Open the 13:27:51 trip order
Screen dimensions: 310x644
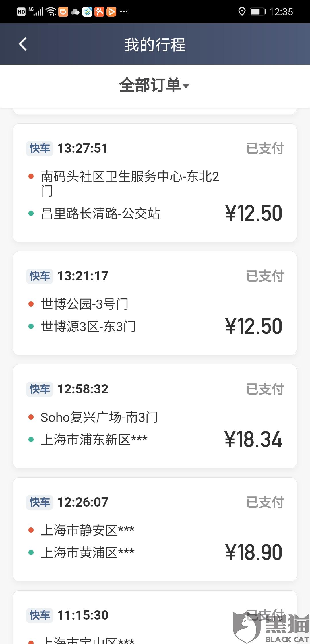pyautogui.click(x=155, y=183)
